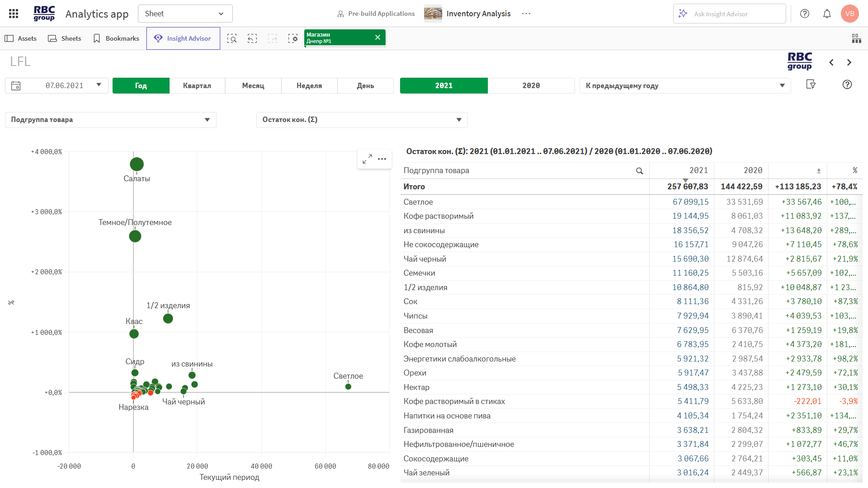Image resolution: width=868 pixels, height=488 pixels.
Task: Switch comparison period to 2020
Action: pyautogui.click(x=532, y=85)
